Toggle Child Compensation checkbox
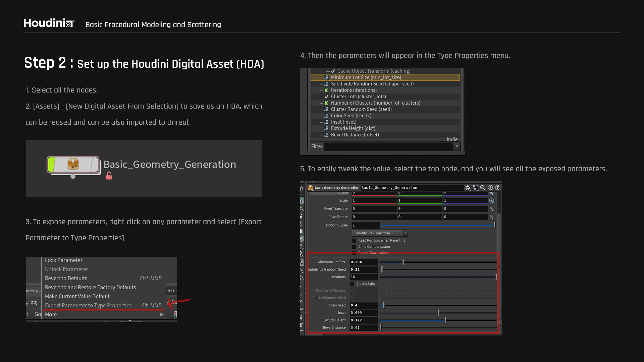Image resolution: width=644 pixels, height=362 pixels. (x=354, y=247)
